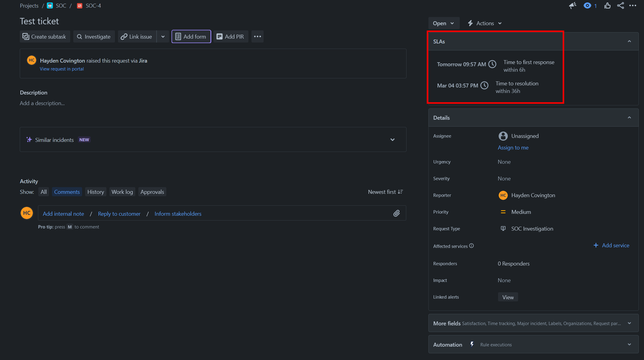Screen dimensions: 644x360
Task: Open the Open status dropdown
Action: [443, 23]
